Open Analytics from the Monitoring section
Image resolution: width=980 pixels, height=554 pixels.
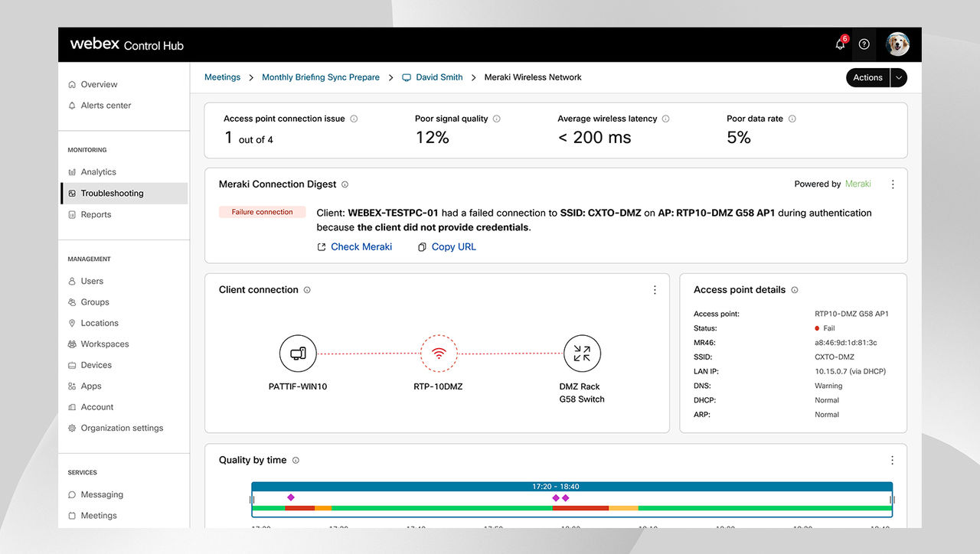(98, 172)
